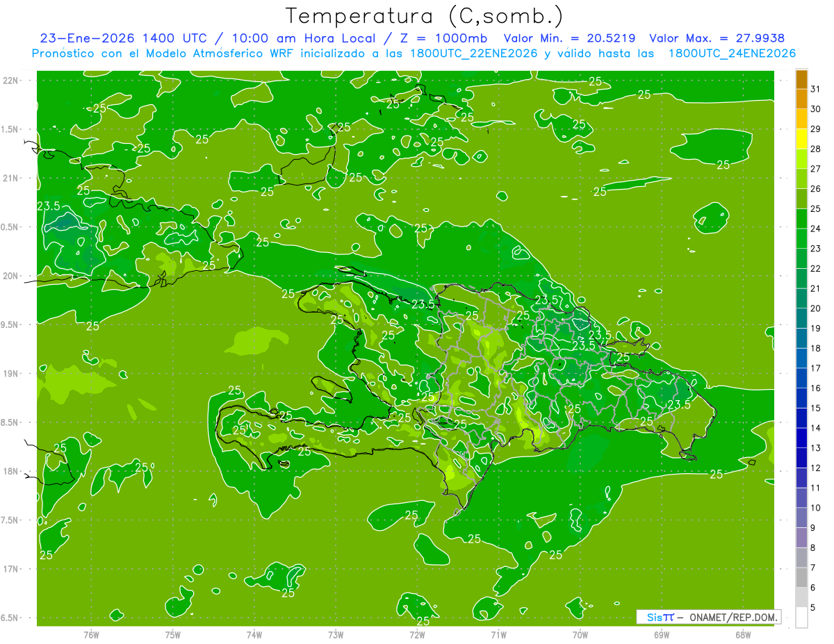The height and width of the screenshot is (644, 834).
Task: Click the "20N" latitude axis label
Action: 12,276
